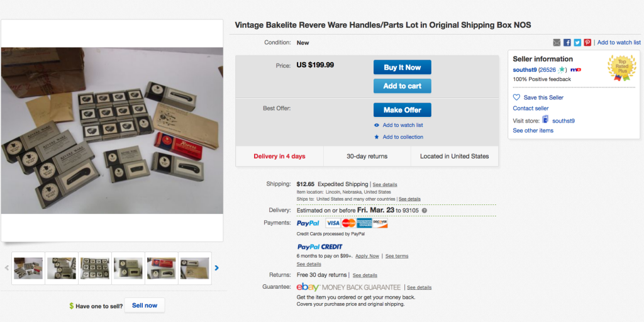Click the Make Offer button

coord(402,110)
